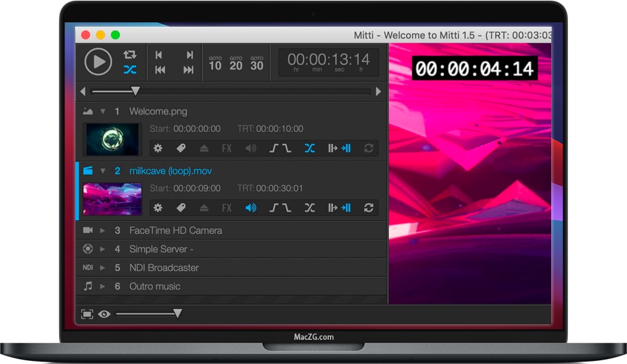627x364 pixels.
Task: Expand the Outro music cue
Action: pos(103,286)
